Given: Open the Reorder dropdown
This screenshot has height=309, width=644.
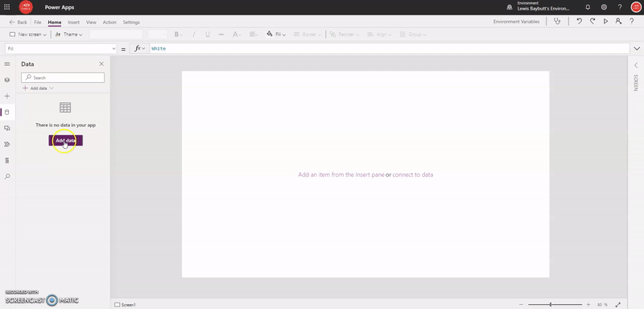Looking at the screenshot, I should (345, 35).
